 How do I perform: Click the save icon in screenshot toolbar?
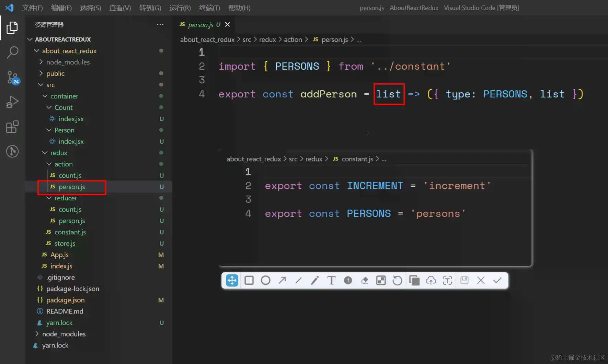(464, 280)
